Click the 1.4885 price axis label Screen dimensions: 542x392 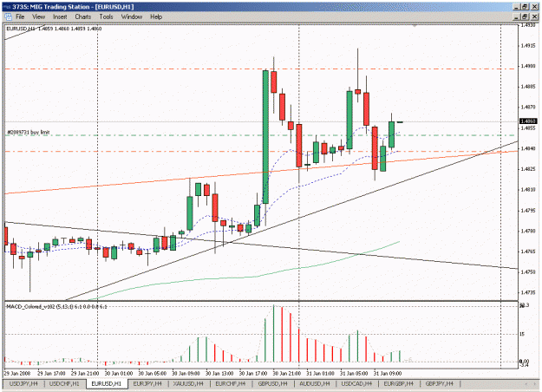[x=528, y=87]
